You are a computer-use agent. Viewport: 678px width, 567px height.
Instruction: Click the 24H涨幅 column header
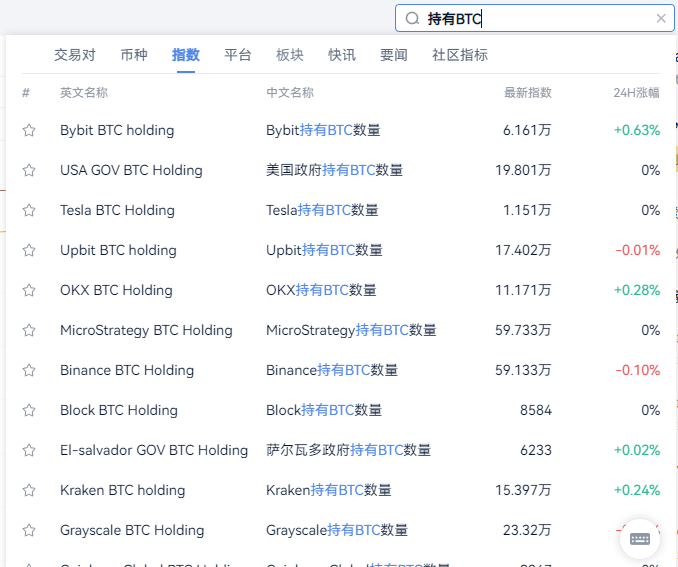coord(636,93)
